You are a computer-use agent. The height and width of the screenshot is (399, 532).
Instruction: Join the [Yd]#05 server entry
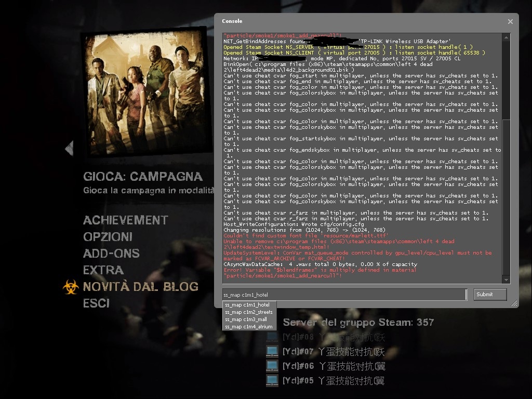[x=334, y=381]
